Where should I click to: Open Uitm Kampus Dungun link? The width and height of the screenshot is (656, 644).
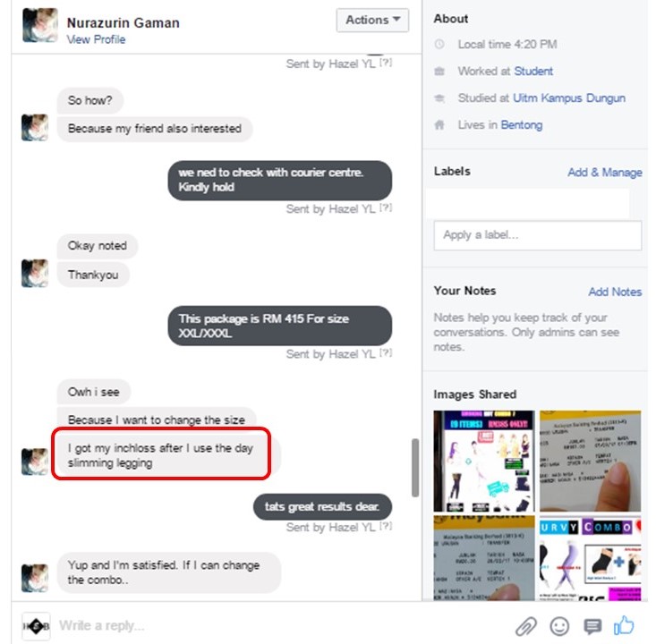pos(569,97)
